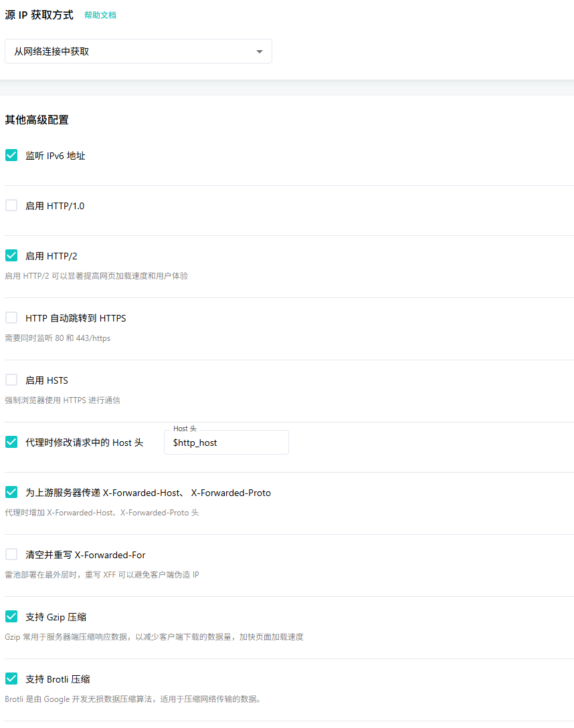Uncheck the 支持 Gzip 压缩 checkbox

point(11,616)
